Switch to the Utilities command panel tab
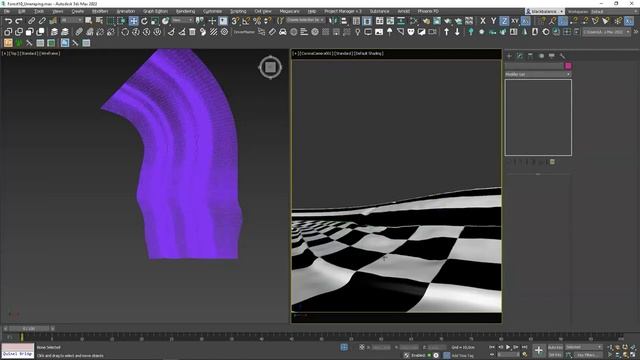640x360 pixels. 562,56
